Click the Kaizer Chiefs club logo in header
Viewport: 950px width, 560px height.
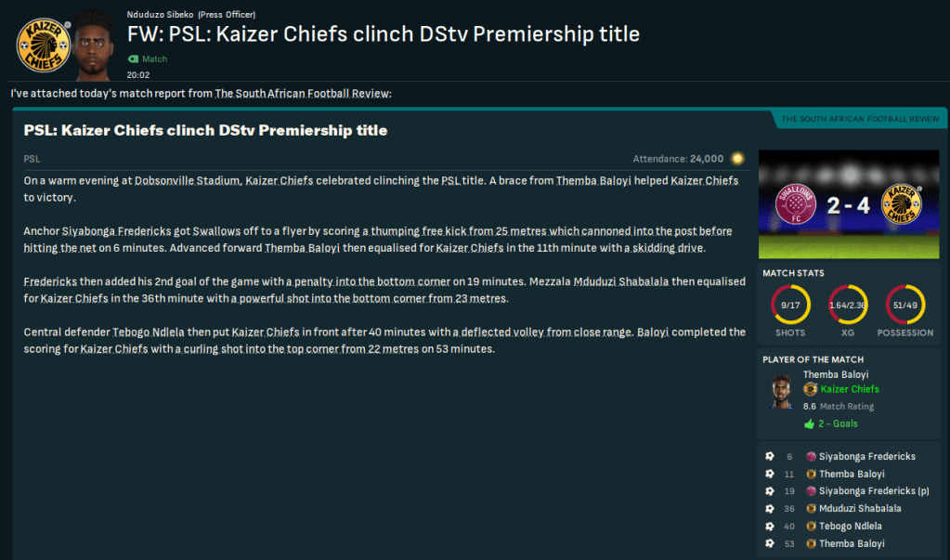click(44, 45)
